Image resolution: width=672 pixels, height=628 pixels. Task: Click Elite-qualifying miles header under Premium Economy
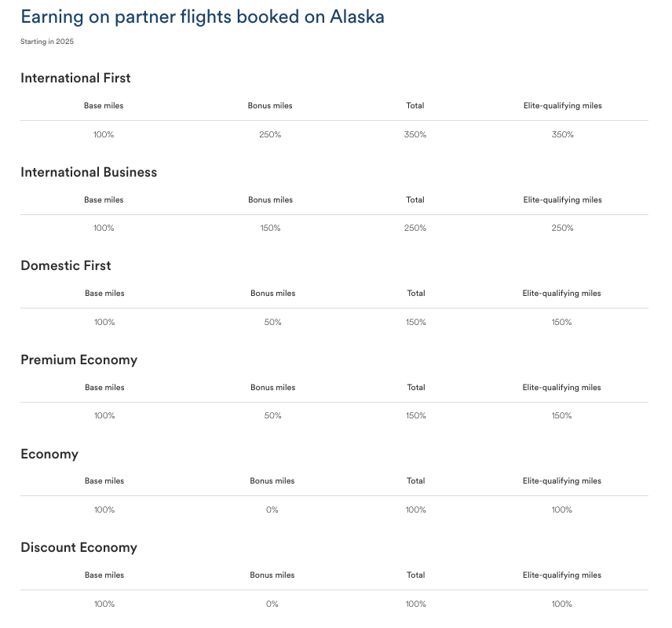pos(562,387)
